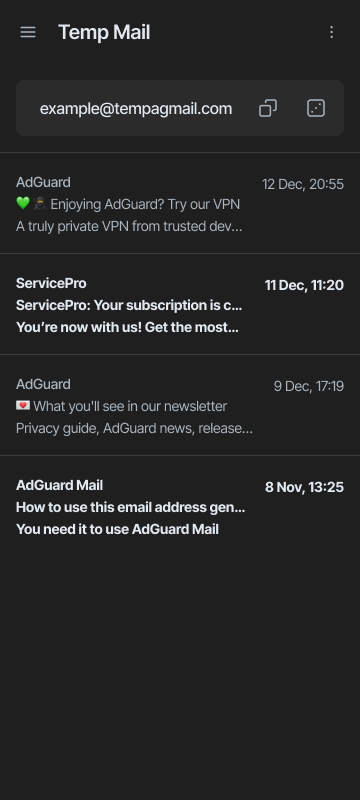
Task: Open the three-dot overflow menu
Action: pos(331,32)
